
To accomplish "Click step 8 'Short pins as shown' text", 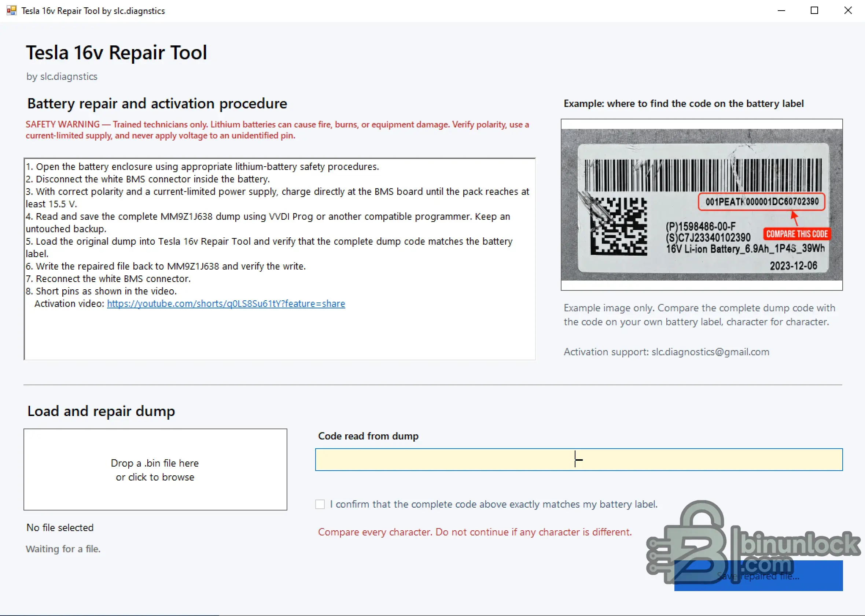I will [101, 291].
